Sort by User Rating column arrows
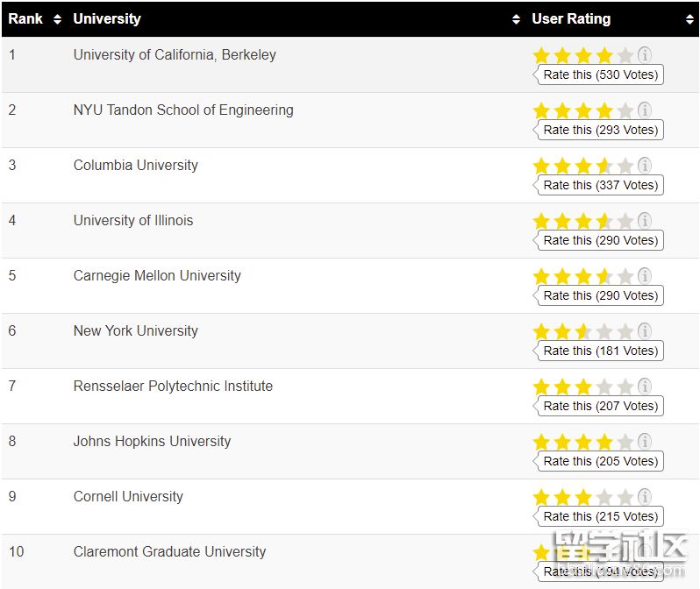Image resolution: width=700 pixels, height=589 pixels. pos(689,19)
